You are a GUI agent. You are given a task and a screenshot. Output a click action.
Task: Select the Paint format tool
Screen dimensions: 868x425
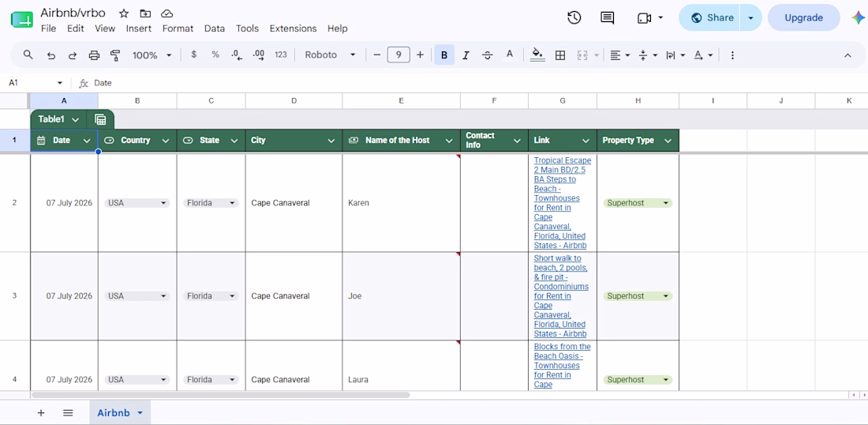(x=115, y=55)
